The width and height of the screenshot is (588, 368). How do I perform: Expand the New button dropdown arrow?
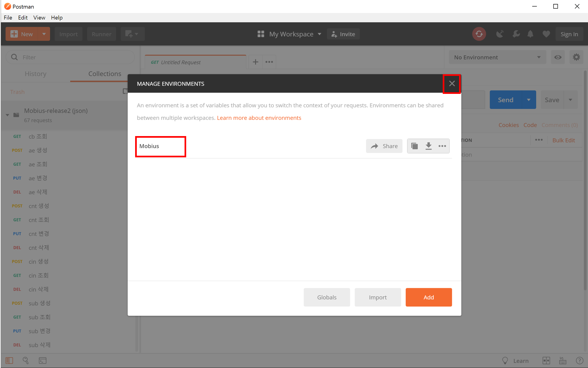point(44,34)
